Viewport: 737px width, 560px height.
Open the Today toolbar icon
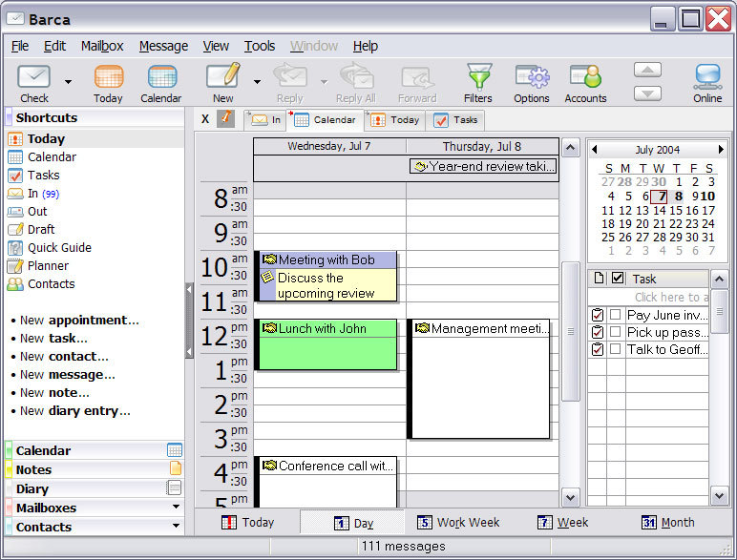pos(108,77)
